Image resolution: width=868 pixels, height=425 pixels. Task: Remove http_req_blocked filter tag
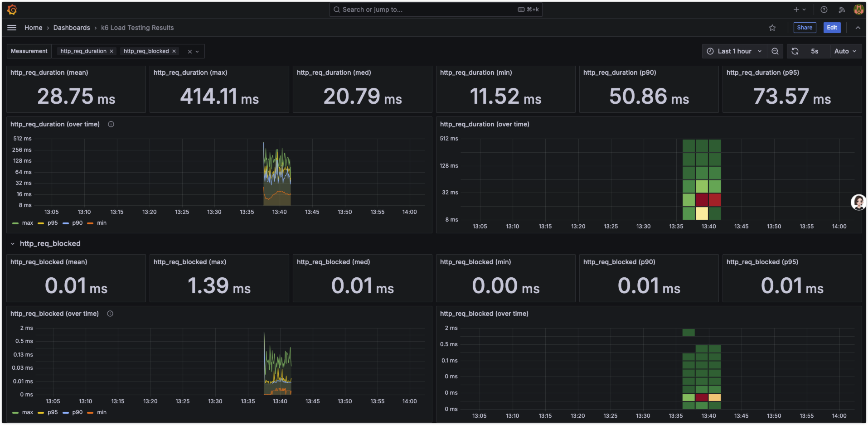click(174, 51)
